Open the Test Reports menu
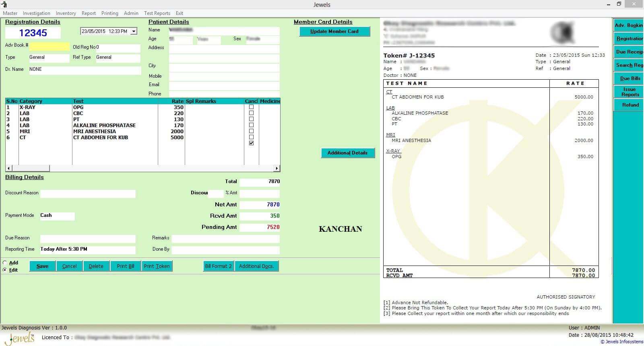644x346 pixels. pyautogui.click(x=157, y=13)
